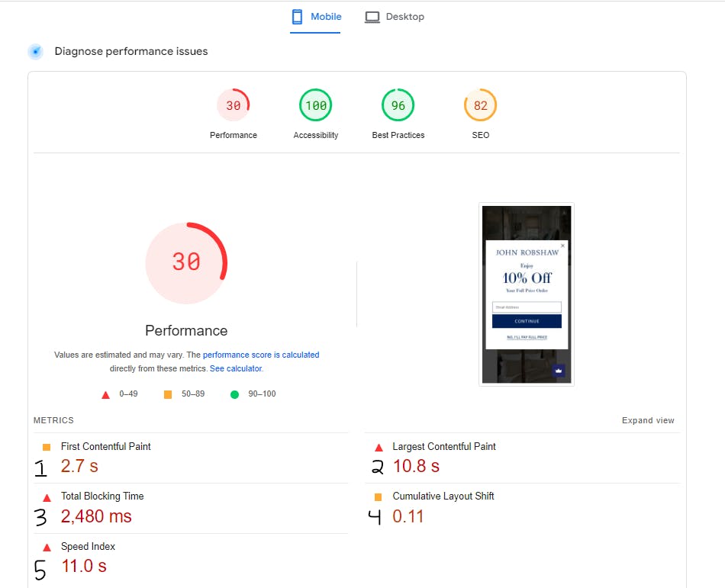Open the See calculator link

(236, 368)
